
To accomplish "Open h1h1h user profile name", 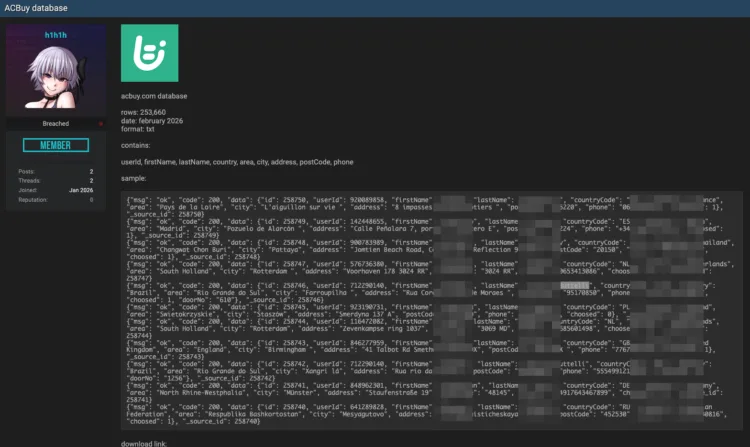I will point(55,35).
